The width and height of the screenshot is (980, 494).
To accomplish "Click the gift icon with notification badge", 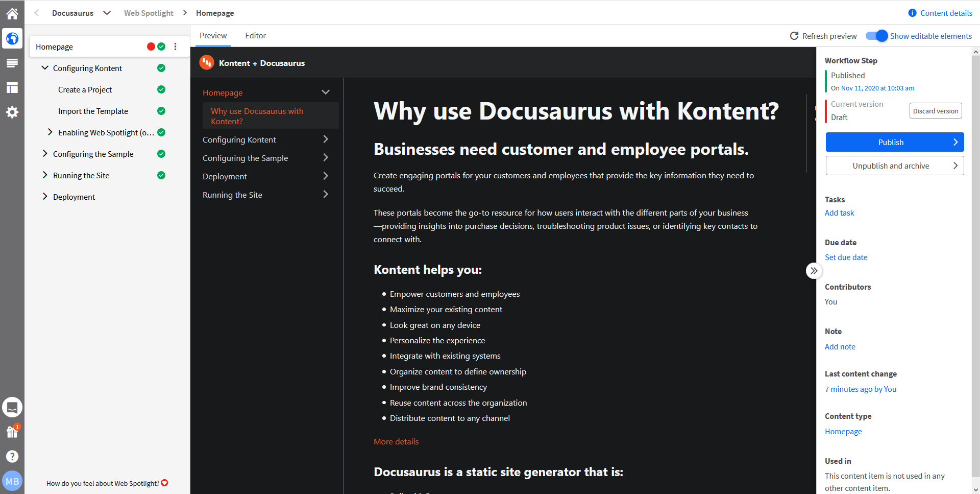I will (12, 432).
